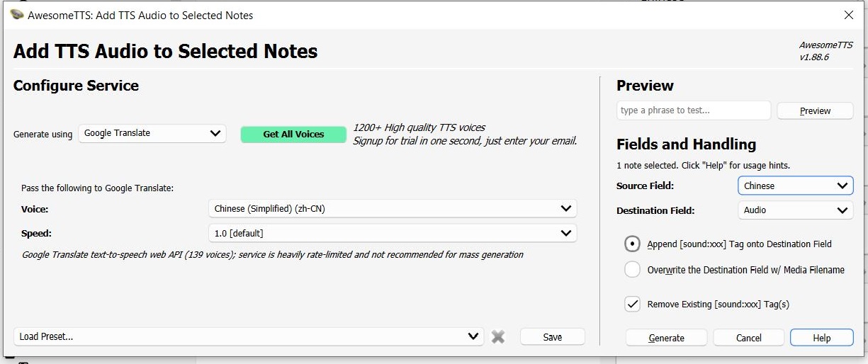
Task: Click the AwesomeTTS icon in title bar
Action: coord(16,14)
